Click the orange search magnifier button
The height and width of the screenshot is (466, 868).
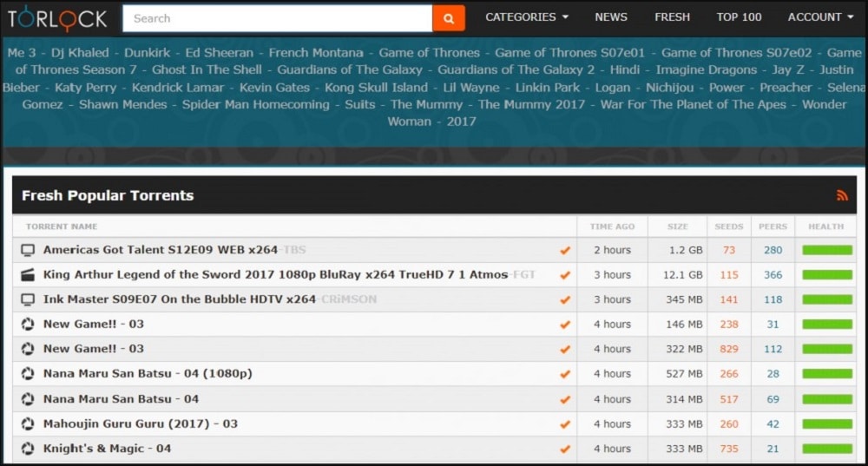click(449, 18)
